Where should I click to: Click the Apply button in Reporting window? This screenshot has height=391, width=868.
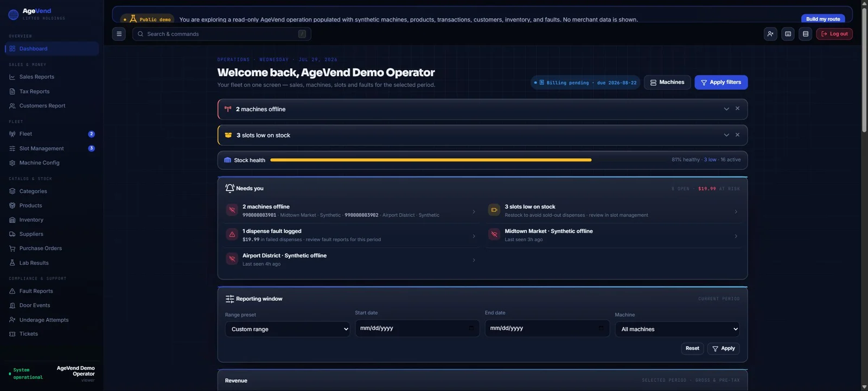click(723, 348)
